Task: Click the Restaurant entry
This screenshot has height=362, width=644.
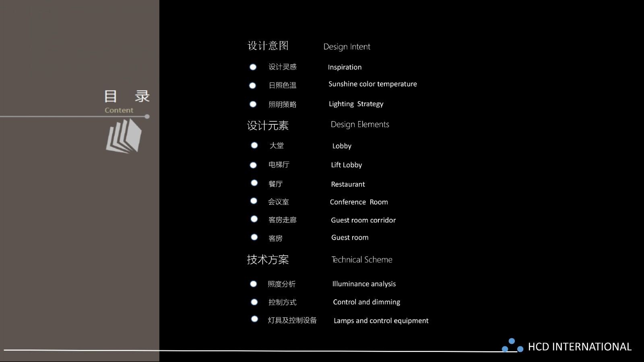Action: 348,184
